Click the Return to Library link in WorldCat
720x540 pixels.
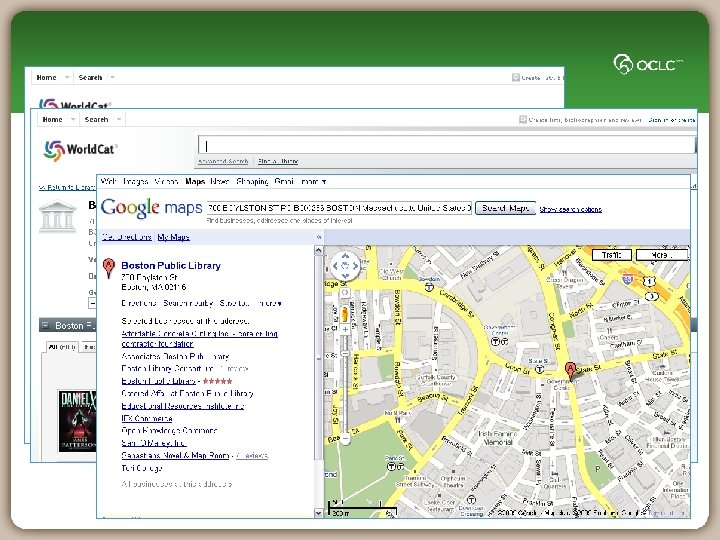pos(67,187)
